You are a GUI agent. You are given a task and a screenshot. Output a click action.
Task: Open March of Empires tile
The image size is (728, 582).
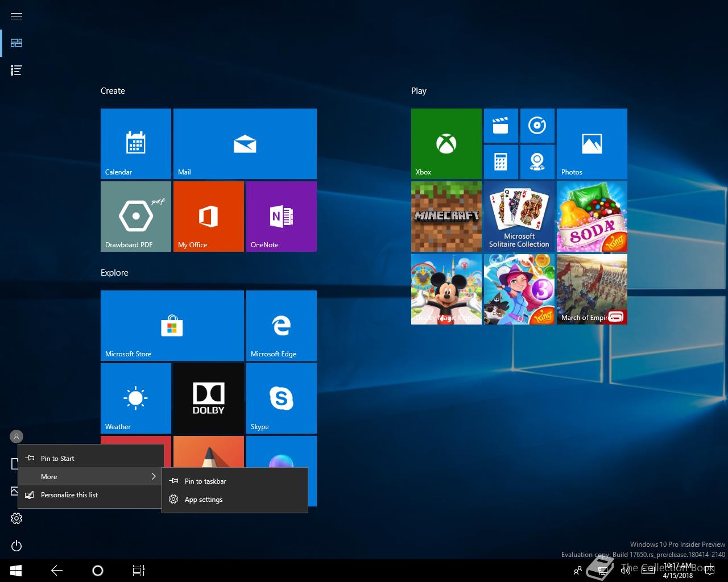[x=592, y=289]
